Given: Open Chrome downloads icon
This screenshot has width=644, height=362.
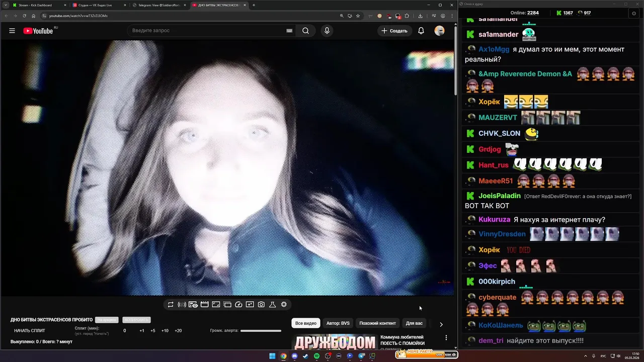Looking at the screenshot, I should pos(420,16).
